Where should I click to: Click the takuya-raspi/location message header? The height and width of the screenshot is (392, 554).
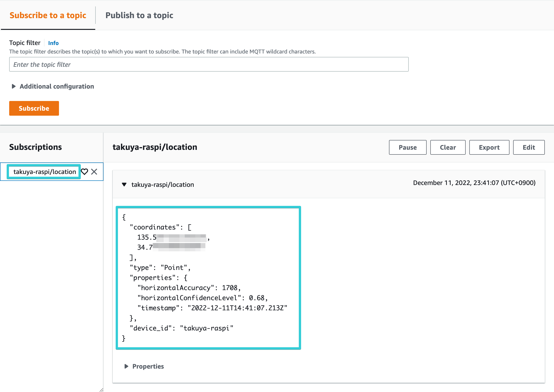(163, 185)
